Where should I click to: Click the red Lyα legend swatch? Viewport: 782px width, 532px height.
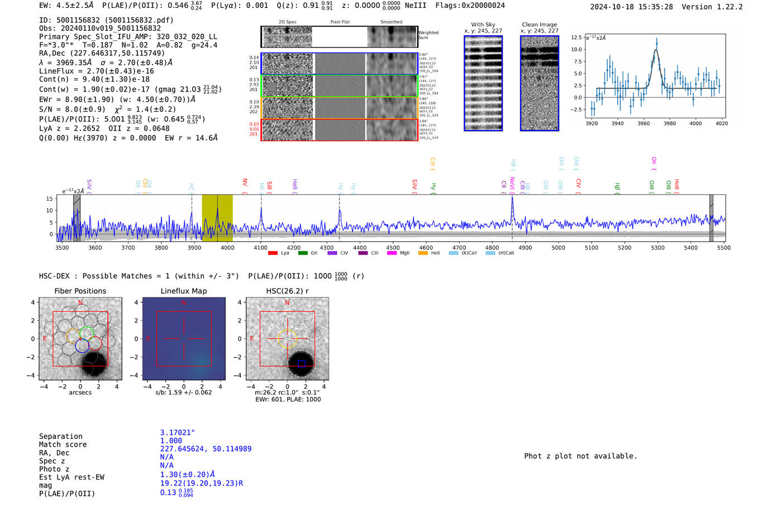coord(273,253)
